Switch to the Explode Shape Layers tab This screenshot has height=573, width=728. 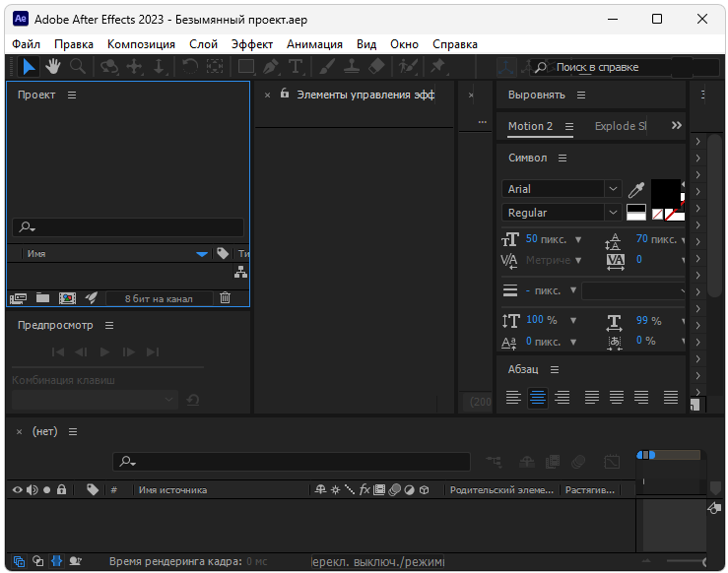click(621, 126)
